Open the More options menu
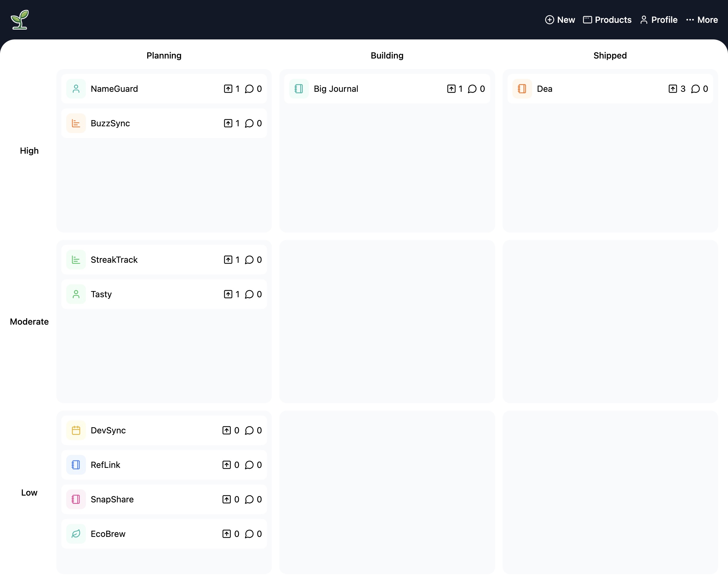The image size is (728, 584). pyautogui.click(x=702, y=20)
